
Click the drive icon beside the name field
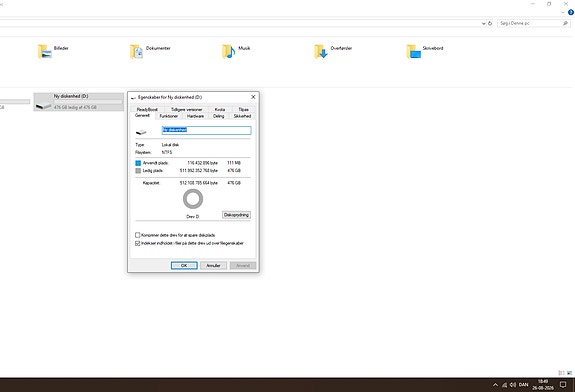141,132
